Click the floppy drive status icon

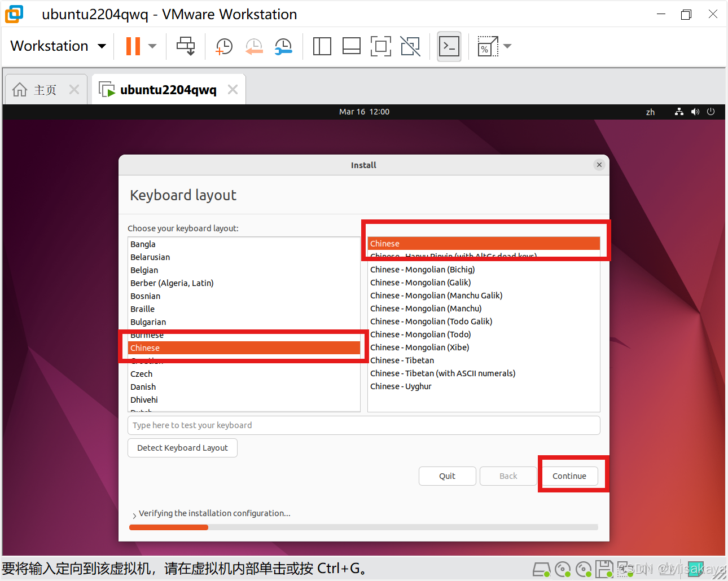604,570
